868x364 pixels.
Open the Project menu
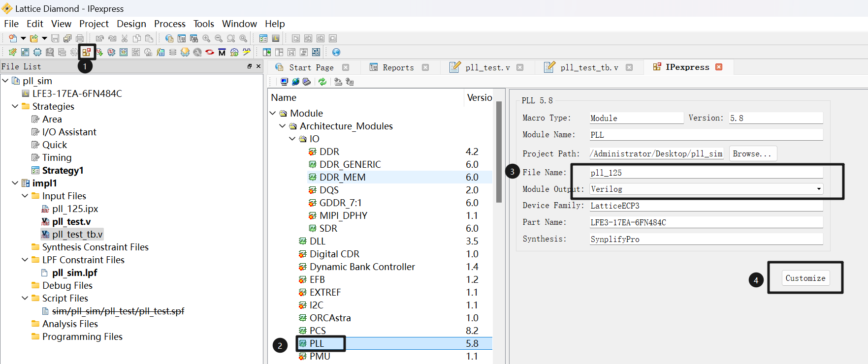[94, 24]
